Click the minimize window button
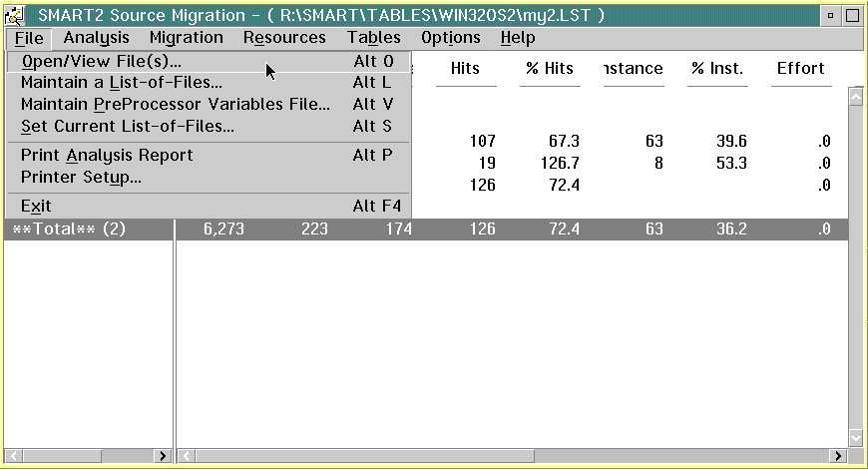This screenshot has height=469, width=868. pyautogui.click(x=832, y=15)
